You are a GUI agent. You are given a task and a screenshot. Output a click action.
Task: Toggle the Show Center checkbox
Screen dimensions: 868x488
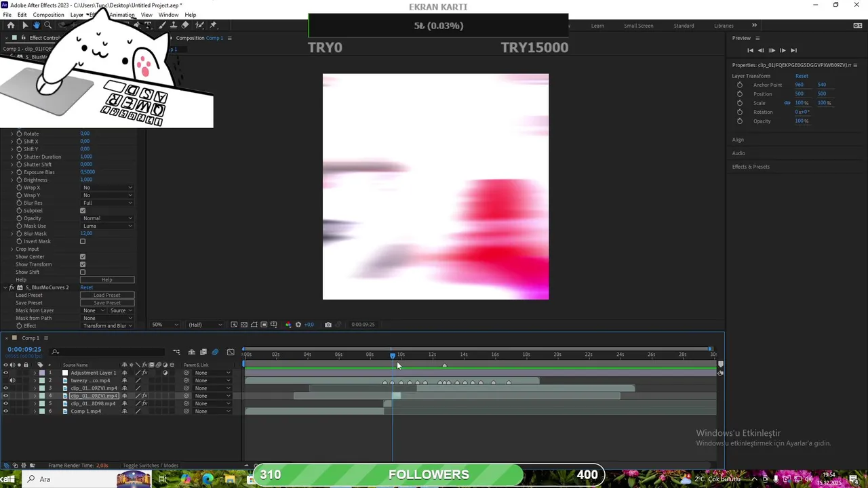click(83, 257)
